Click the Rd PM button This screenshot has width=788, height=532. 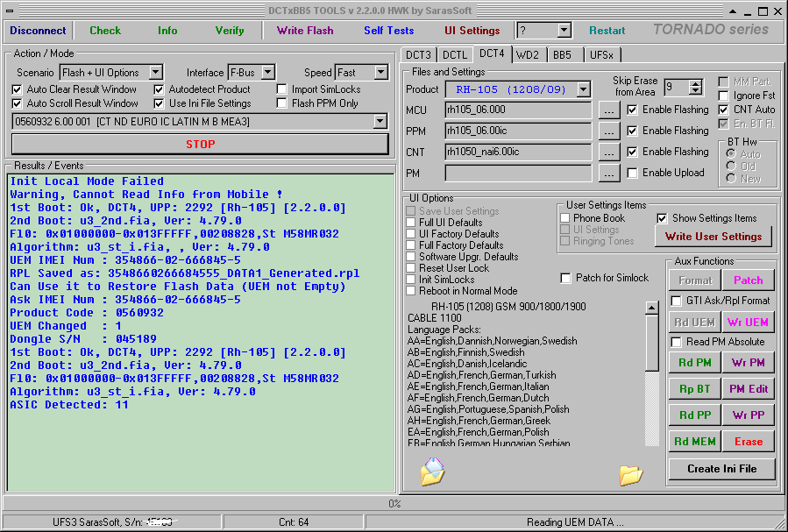[x=695, y=363]
